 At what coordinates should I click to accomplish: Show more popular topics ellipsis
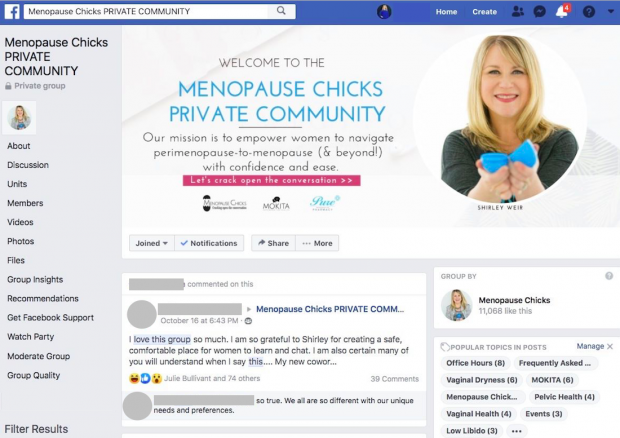tap(516, 430)
